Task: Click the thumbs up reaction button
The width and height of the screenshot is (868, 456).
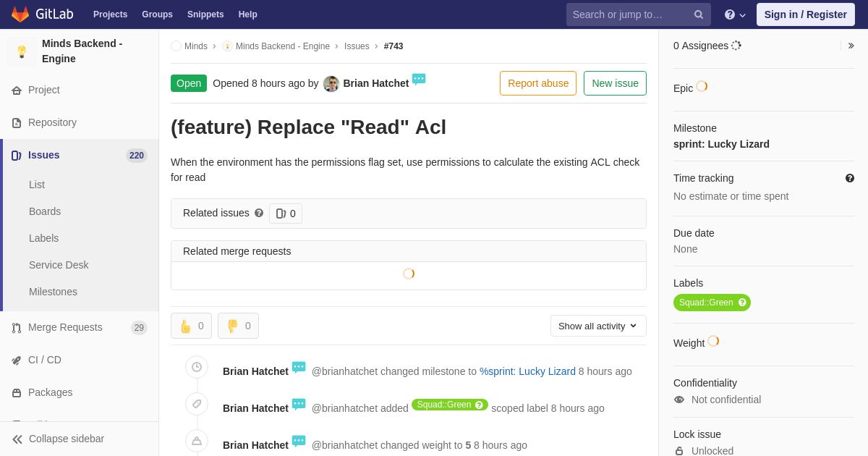Action: coord(191,326)
